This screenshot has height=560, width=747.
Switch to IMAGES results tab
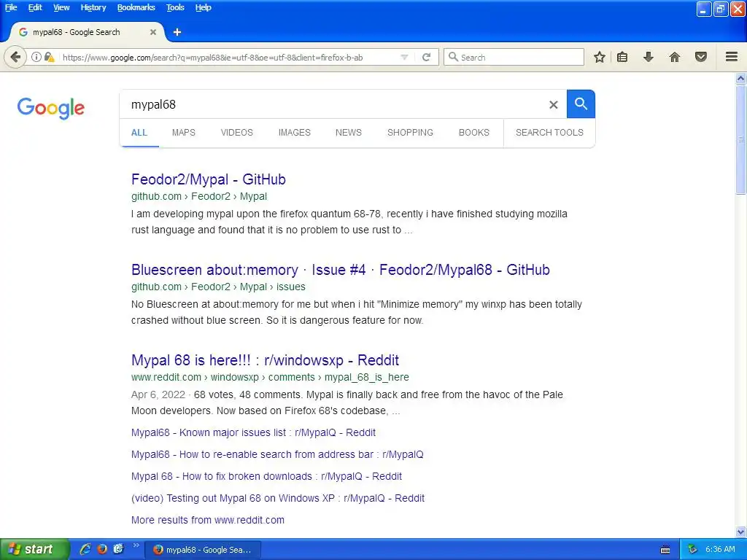coord(295,133)
